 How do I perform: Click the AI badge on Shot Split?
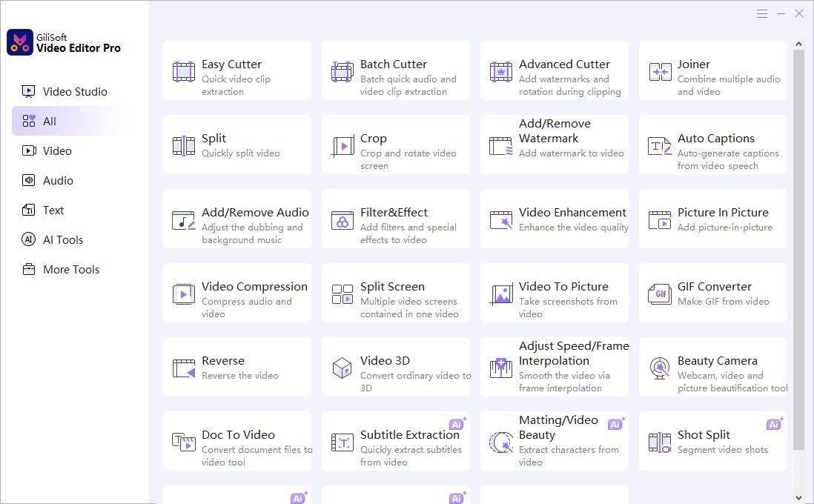click(775, 423)
